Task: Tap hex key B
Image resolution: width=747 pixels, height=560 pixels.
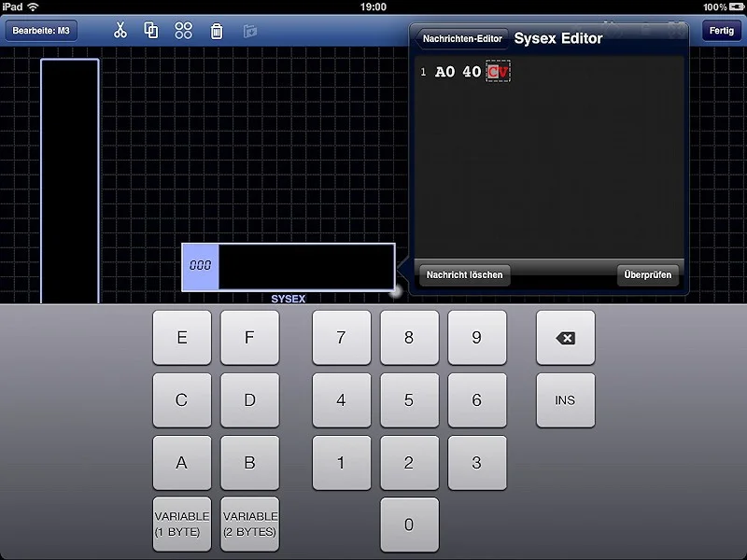Action: click(249, 462)
